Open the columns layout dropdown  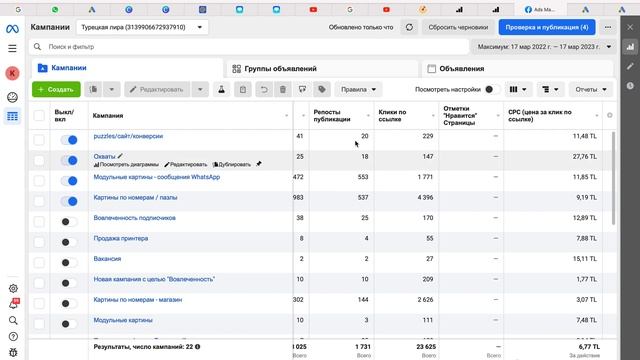518,89
